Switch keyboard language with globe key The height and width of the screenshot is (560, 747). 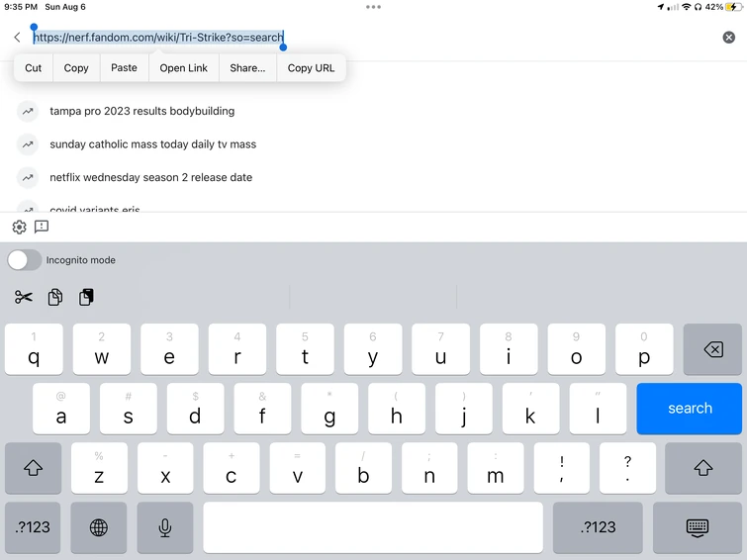pyautogui.click(x=99, y=527)
